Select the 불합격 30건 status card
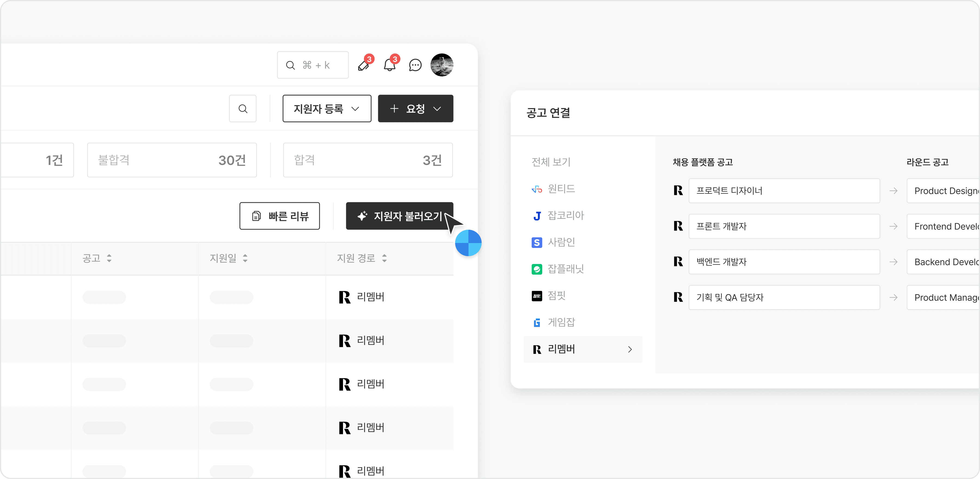The height and width of the screenshot is (479, 980). click(x=172, y=160)
